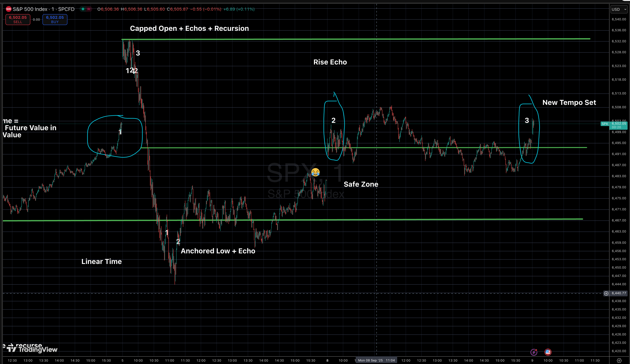The height and width of the screenshot is (364, 630).
Task: Click the SPX current price label tag
Action: point(605,124)
